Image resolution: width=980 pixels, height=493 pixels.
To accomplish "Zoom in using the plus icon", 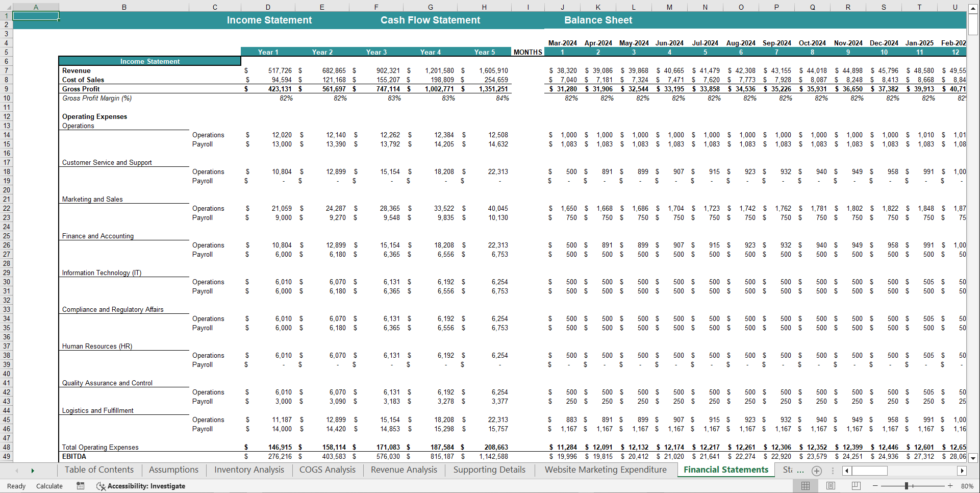I will pos(950,486).
